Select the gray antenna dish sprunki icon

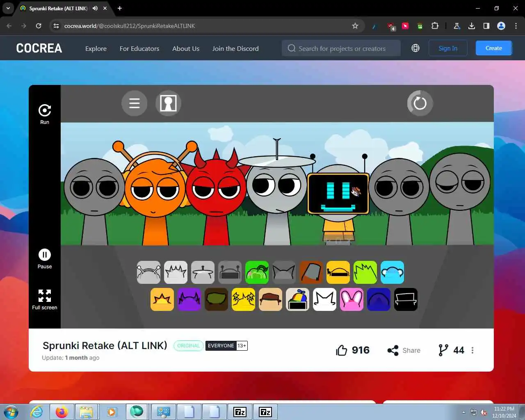pyautogui.click(x=203, y=272)
